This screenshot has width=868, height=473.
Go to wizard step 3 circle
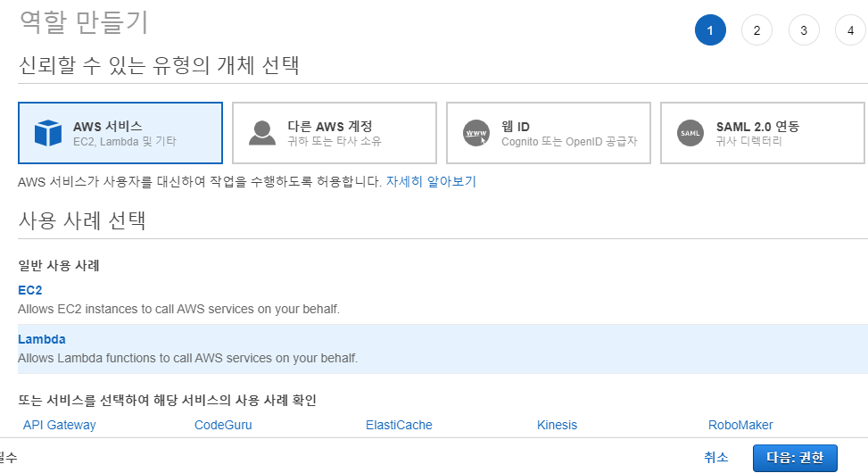pyautogui.click(x=804, y=30)
